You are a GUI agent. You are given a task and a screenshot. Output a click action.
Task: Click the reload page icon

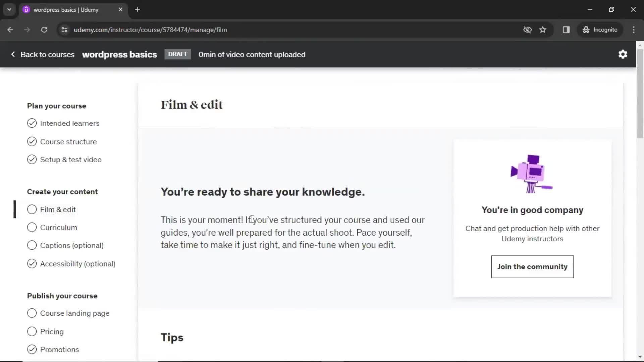click(44, 29)
